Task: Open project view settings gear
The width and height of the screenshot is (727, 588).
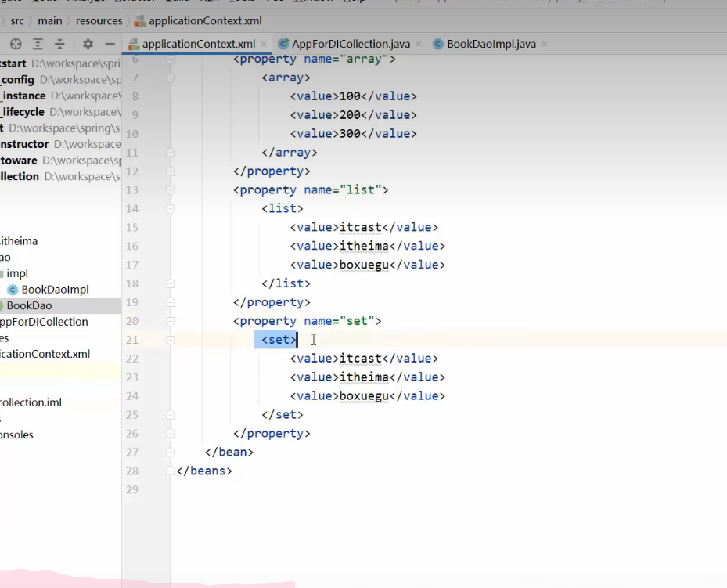Action: [x=88, y=44]
